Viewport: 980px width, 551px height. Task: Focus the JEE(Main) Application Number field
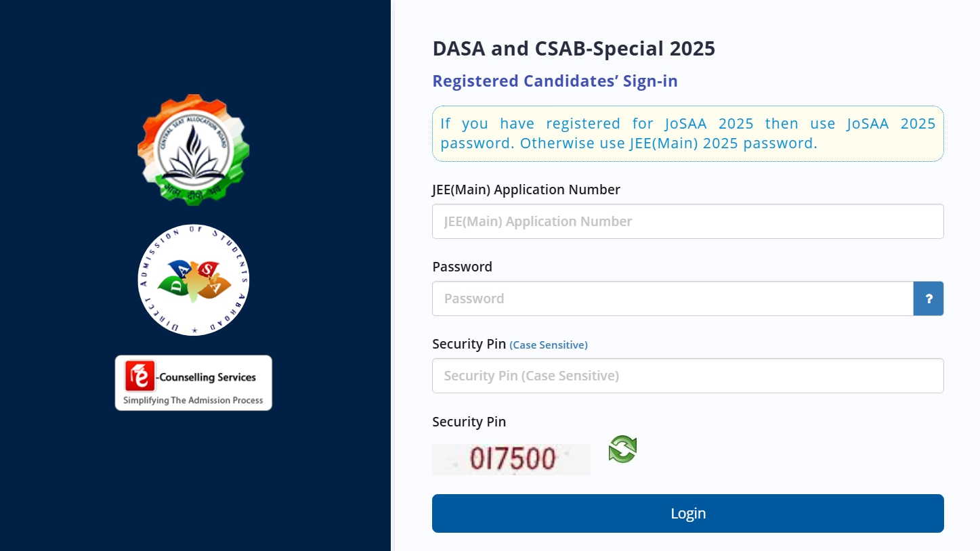687,221
